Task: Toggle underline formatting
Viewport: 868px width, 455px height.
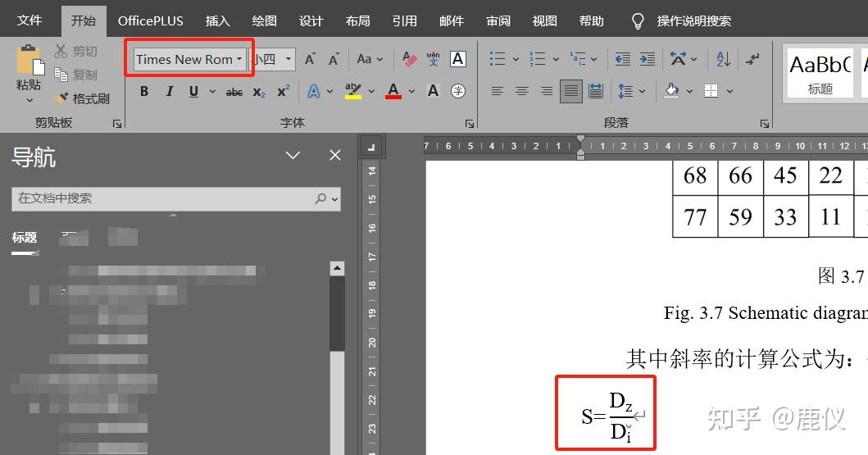Action: point(193,91)
